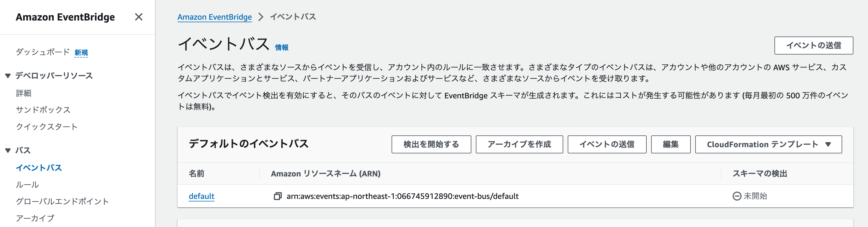The image size is (868, 227).
Task: Create an archive with アーカイブを作成
Action: (x=519, y=144)
